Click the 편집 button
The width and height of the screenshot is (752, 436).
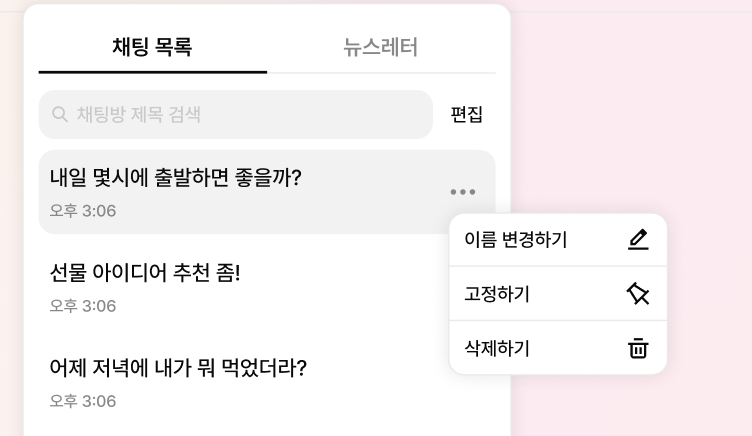click(466, 114)
